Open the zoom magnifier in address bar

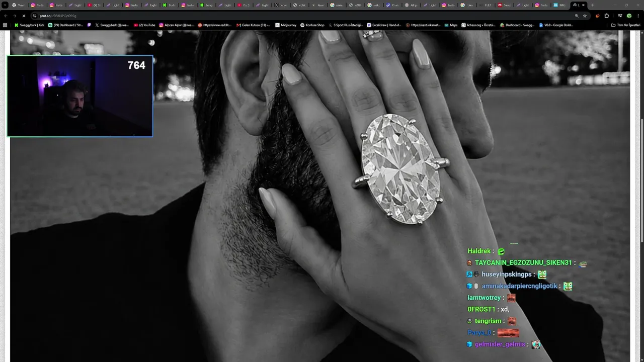(577, 16)
